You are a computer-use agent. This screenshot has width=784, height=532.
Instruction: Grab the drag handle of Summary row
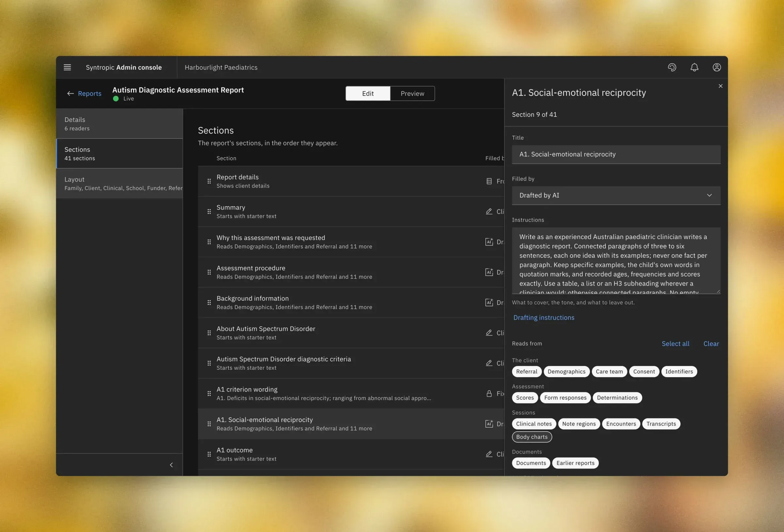click(x=209, y=212)
